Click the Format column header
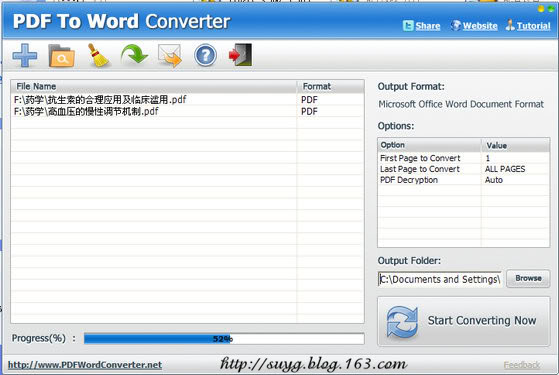559x375 pixels. pos(330,87)
